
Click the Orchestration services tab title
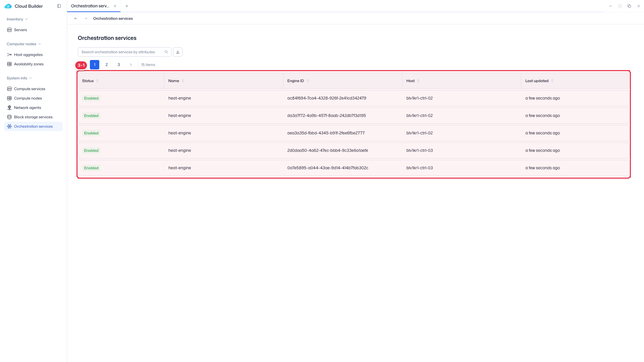tap(90, 6)
